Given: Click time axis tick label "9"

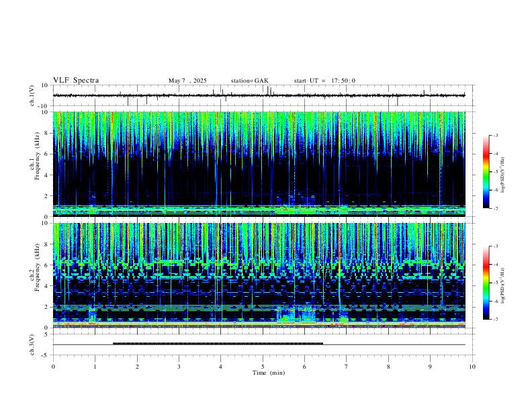Looking at the screenshot, I should tap(430, 367).
